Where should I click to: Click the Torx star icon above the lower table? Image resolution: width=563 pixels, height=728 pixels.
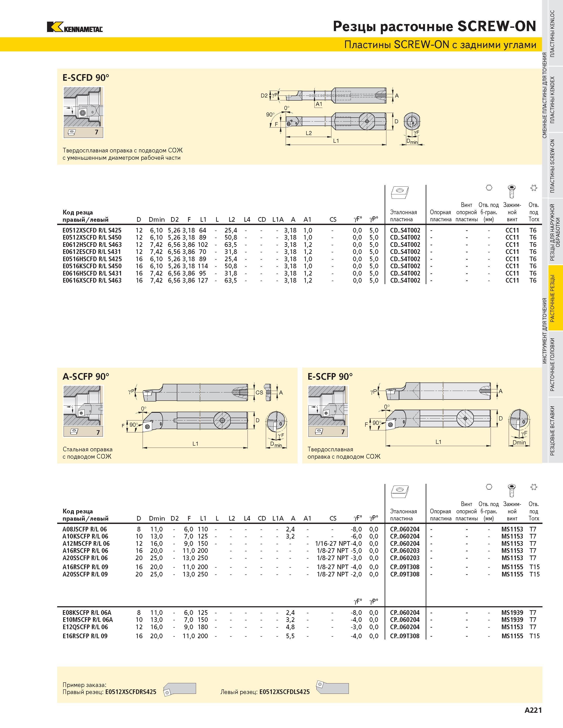(534, 487)
